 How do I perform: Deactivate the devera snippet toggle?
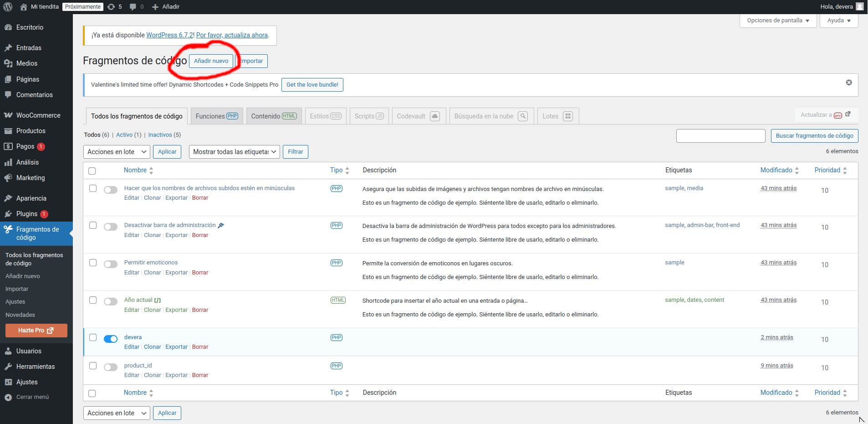(x=111, y=339)
